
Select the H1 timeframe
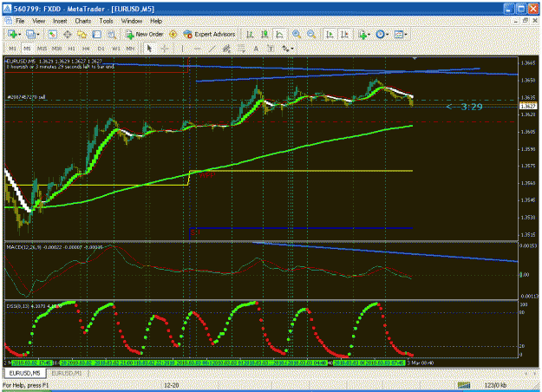coord(72,49)
